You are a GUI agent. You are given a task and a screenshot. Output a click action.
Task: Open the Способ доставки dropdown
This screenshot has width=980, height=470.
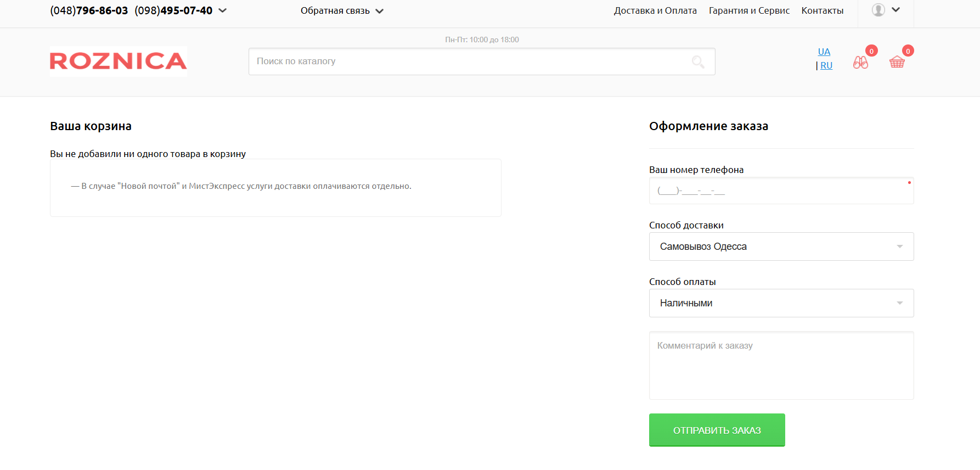(x=781, y=247)
